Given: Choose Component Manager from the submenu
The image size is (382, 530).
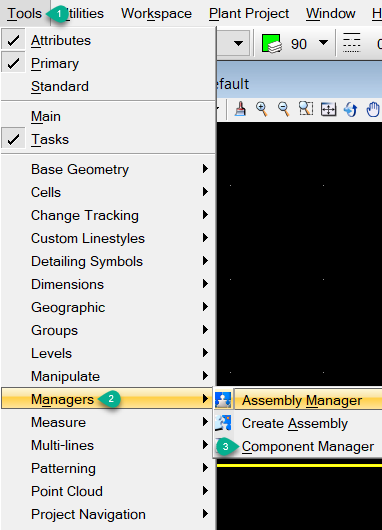Looking at the screenshot, I should point(308,447).
